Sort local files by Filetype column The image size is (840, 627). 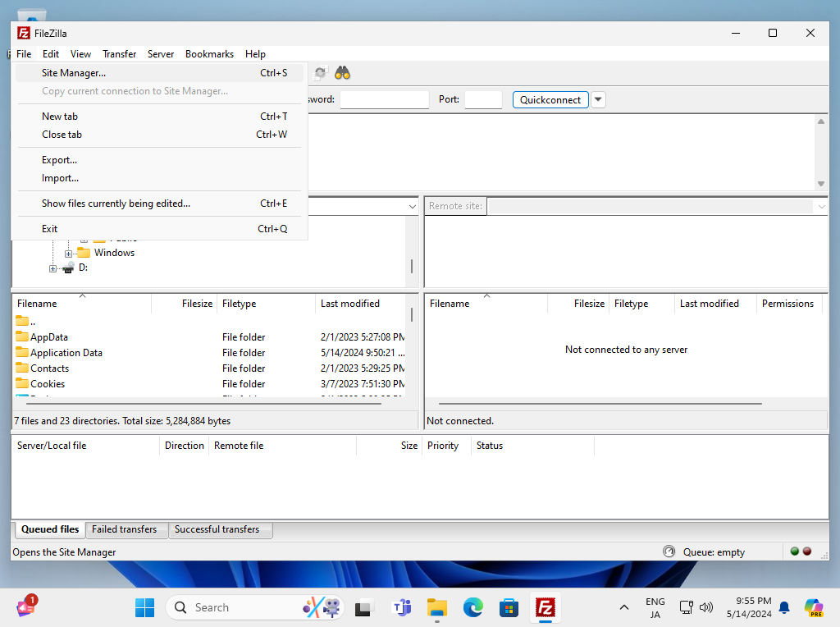pos(267,304)
